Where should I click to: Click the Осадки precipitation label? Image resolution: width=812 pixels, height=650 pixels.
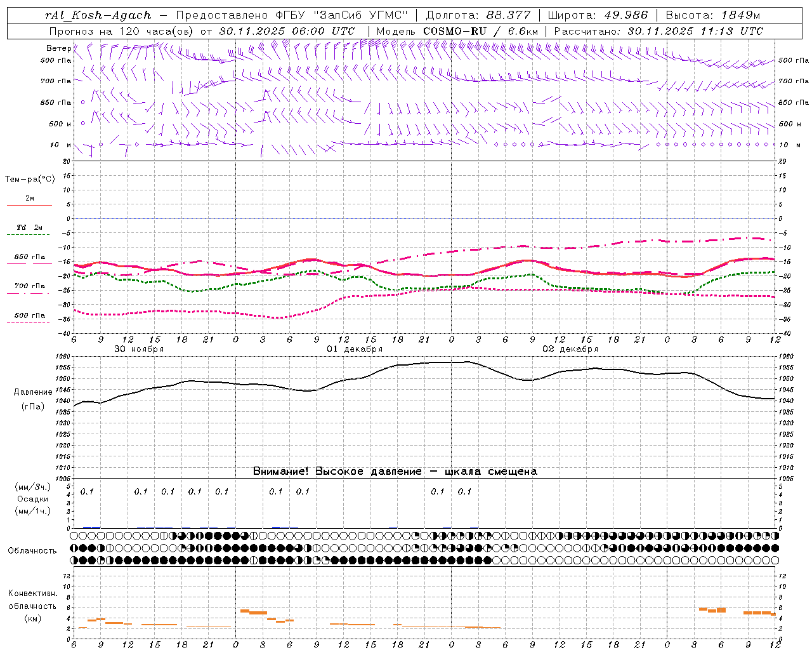(x=32, y=500)
